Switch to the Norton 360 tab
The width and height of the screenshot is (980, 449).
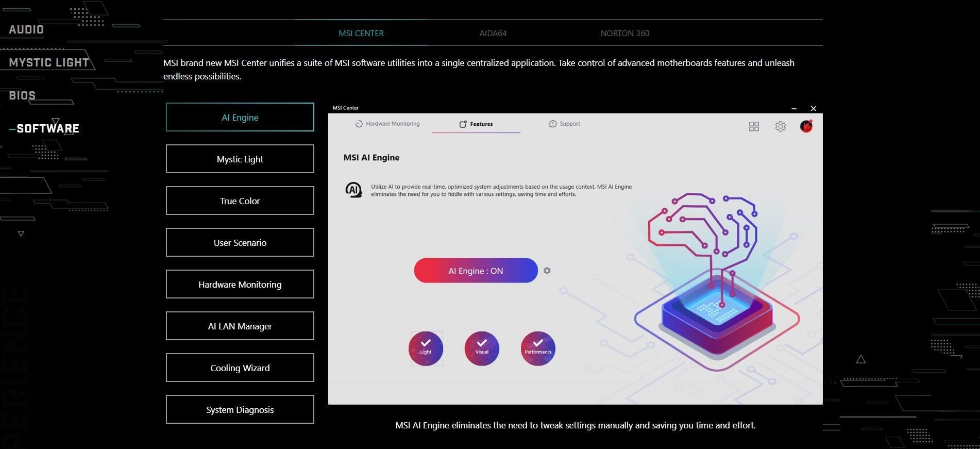tap(624, 33)
